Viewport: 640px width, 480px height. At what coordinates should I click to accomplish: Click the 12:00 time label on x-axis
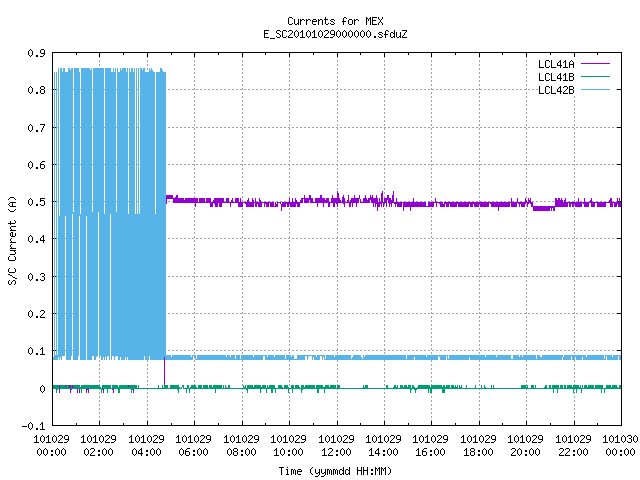(x=336, y=452)
